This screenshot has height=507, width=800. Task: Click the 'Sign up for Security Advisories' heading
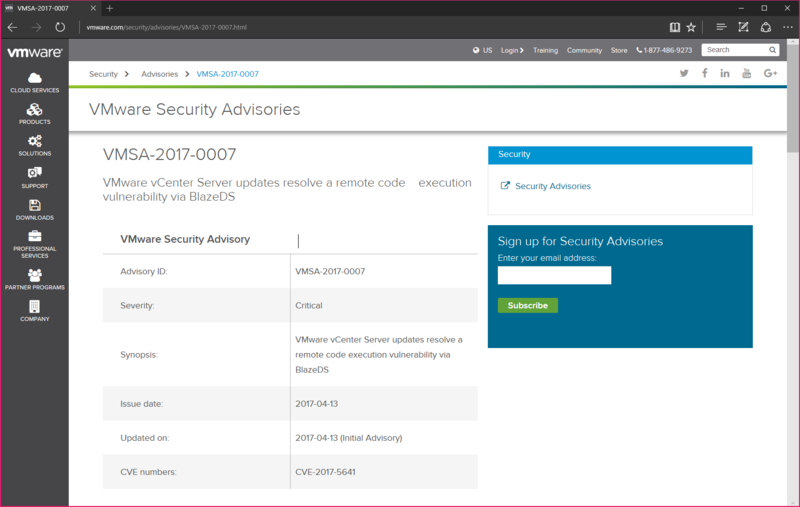580,241
